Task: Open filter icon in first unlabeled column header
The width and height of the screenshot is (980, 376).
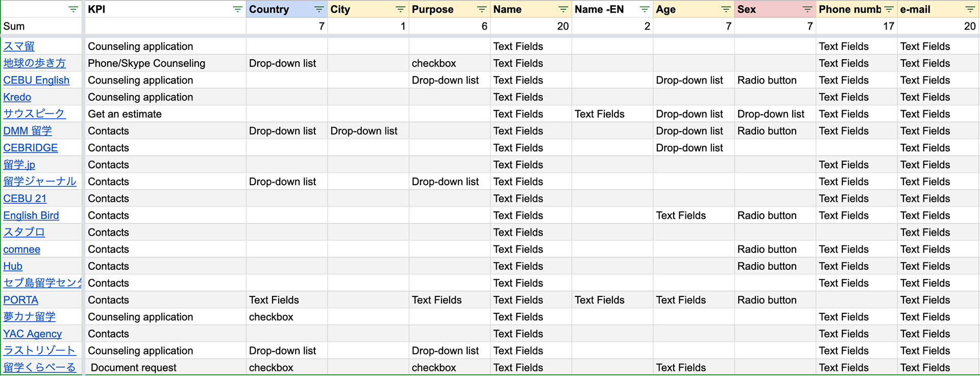Action: [x=73, y=9]
